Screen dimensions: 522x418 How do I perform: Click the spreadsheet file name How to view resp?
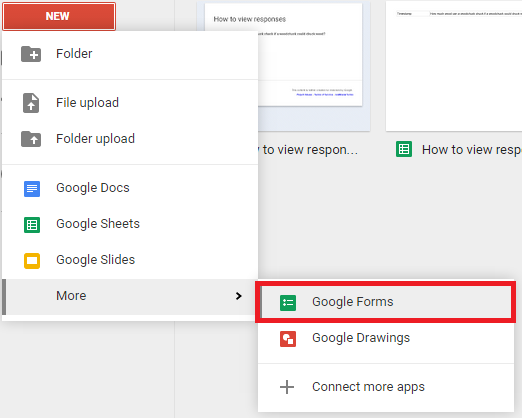(x=472, y=150)
